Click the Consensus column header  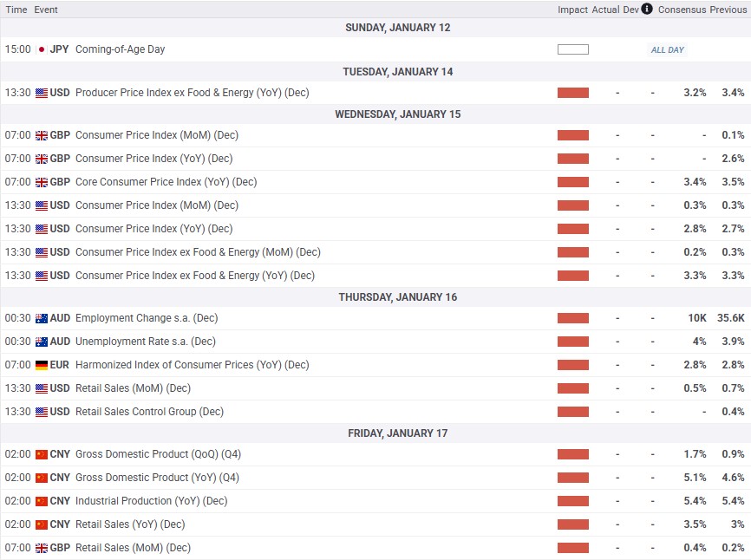coord(681,10)
